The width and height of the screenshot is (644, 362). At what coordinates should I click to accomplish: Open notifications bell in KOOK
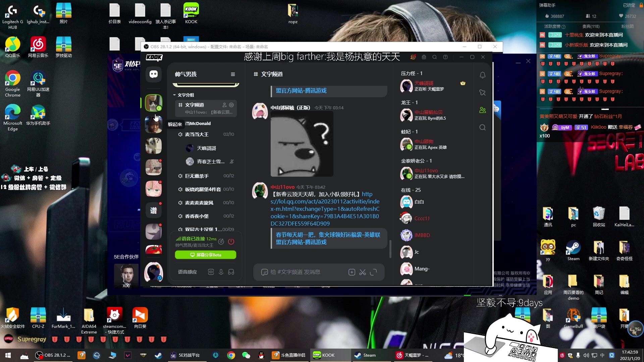[x=483, y=75]
